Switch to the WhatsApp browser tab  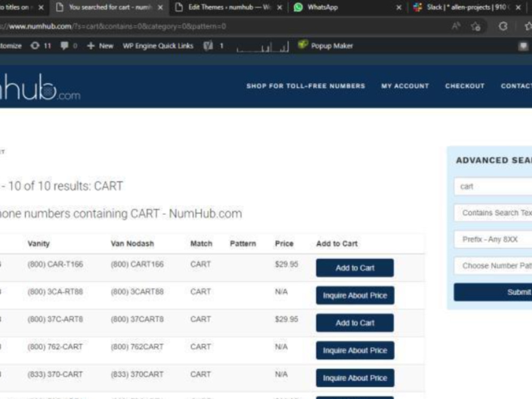tap(346, 7)
